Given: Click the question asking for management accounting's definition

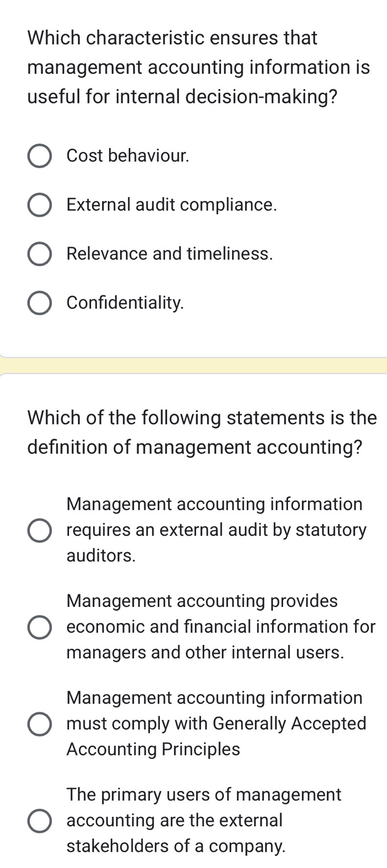Looking at the screenshot, I should pyautogui.click(x=202, y=432).
